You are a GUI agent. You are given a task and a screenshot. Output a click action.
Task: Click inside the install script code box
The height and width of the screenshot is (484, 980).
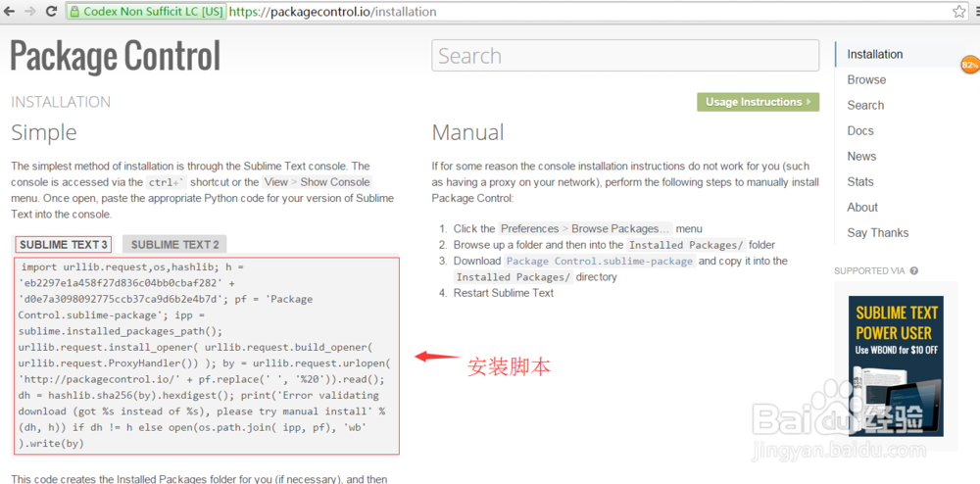pos(207,356)
